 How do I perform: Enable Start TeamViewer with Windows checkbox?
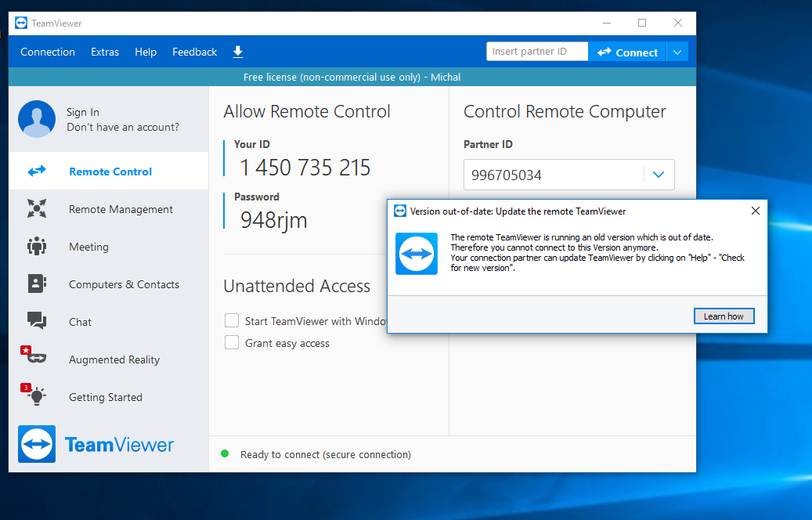coord(232,320)
